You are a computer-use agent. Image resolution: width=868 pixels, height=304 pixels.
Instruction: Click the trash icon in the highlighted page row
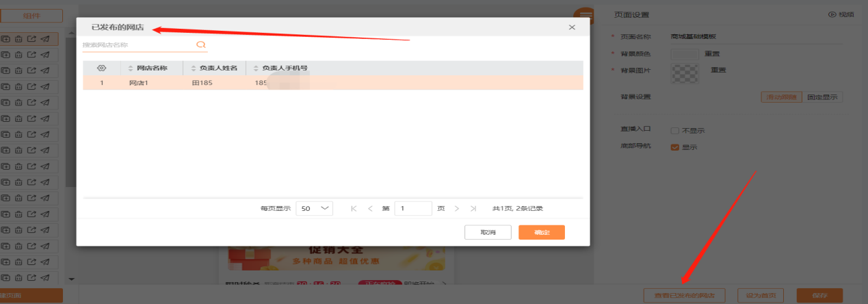point(18,40)
